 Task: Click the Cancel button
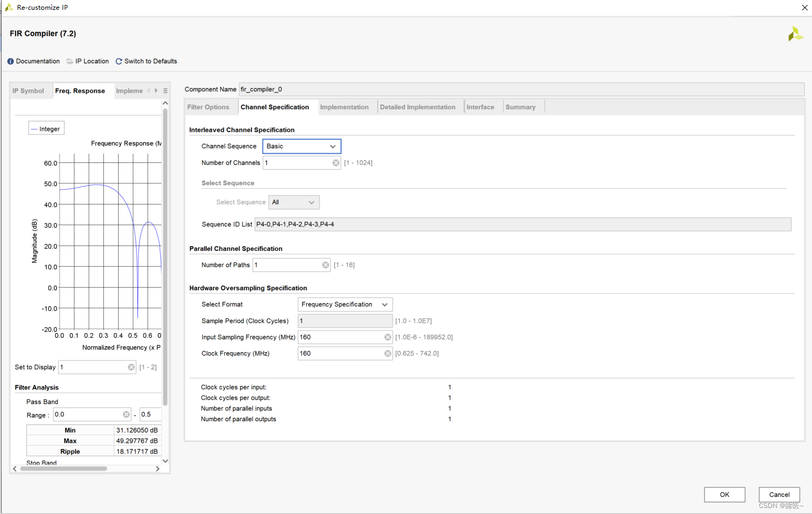tap(779, 495)
